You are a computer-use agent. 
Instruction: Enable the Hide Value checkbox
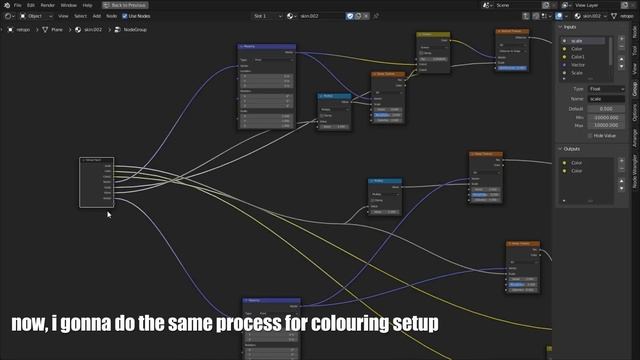click(x=590, y=136)
